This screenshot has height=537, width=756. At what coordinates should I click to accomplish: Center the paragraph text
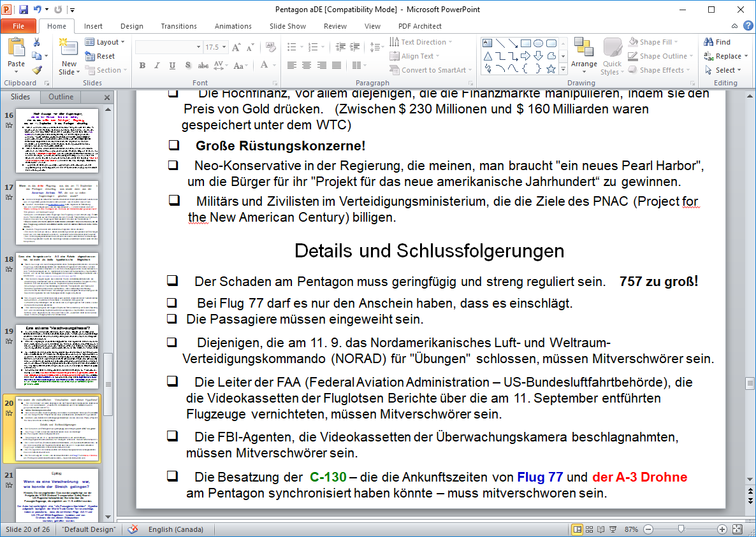point(307,66)
